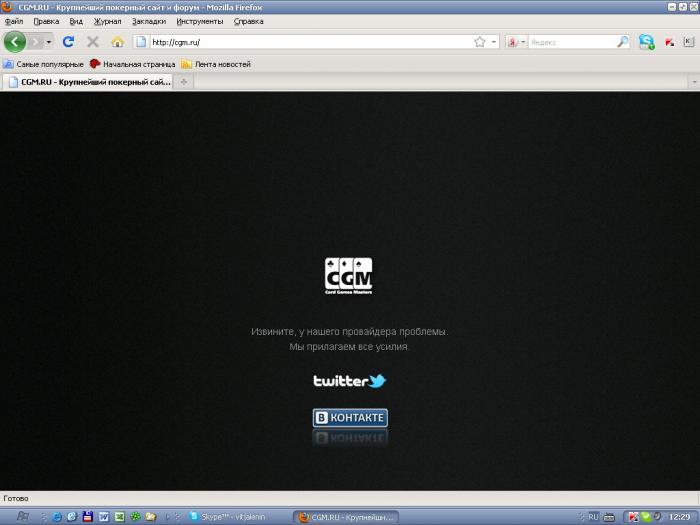The width and height of the screenshot is (700, 525).
Task: Click the Skype toolbar extension icon
Action: pos(646,42)
